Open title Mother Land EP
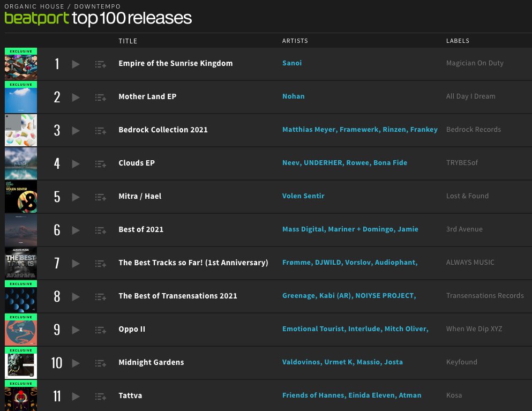This screenshot has width=532, height=411. (147, 97)
